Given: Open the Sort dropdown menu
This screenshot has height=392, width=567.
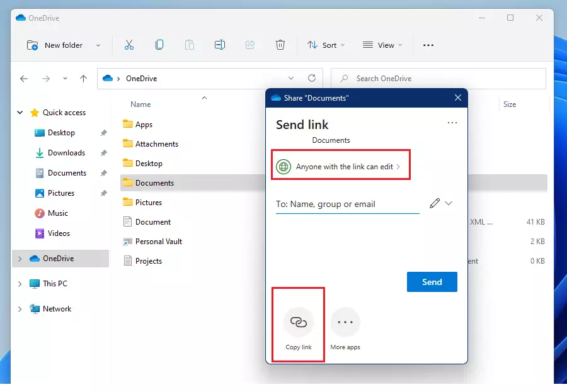Looking at the screenshot, I should pyautogui.click(x=326, y=45).
